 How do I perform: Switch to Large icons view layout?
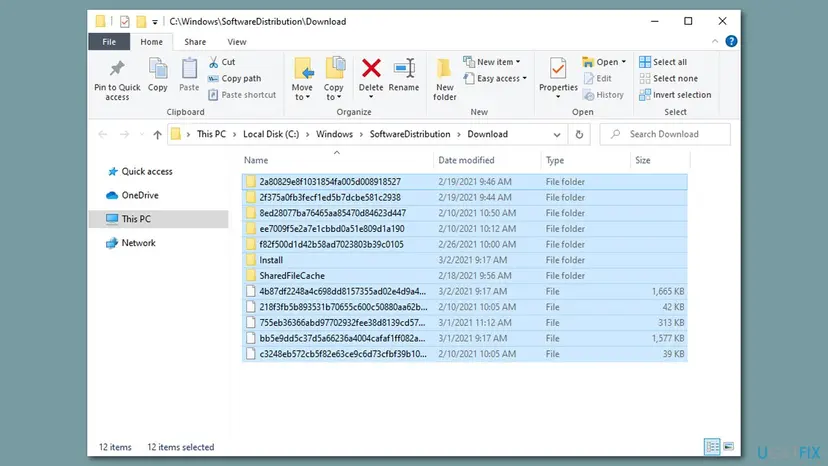click(729, 446)
